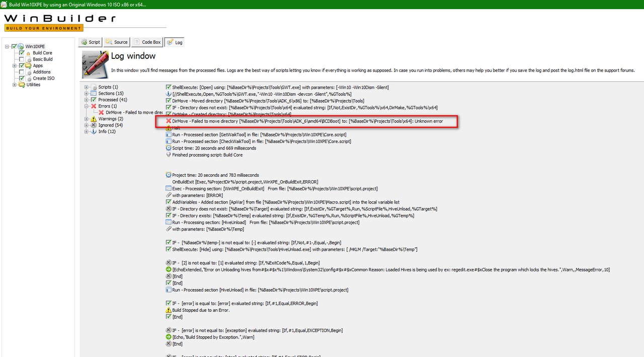Viewport: 644px width, 357px height.
Task: Click the Sections (15) list icon
Action: point(94,94)
